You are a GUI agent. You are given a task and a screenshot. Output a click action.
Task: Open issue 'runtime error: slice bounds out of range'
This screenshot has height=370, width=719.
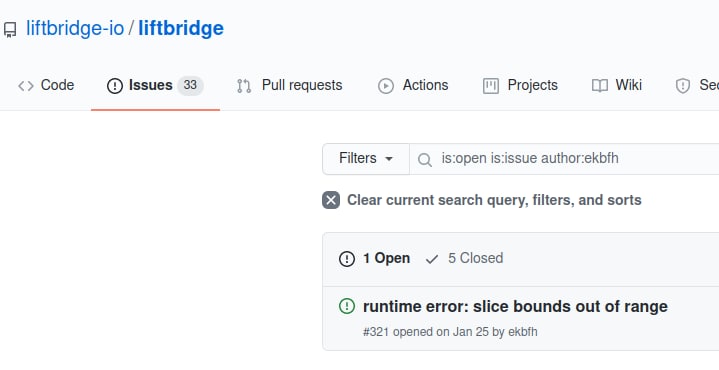coord(515,306)
